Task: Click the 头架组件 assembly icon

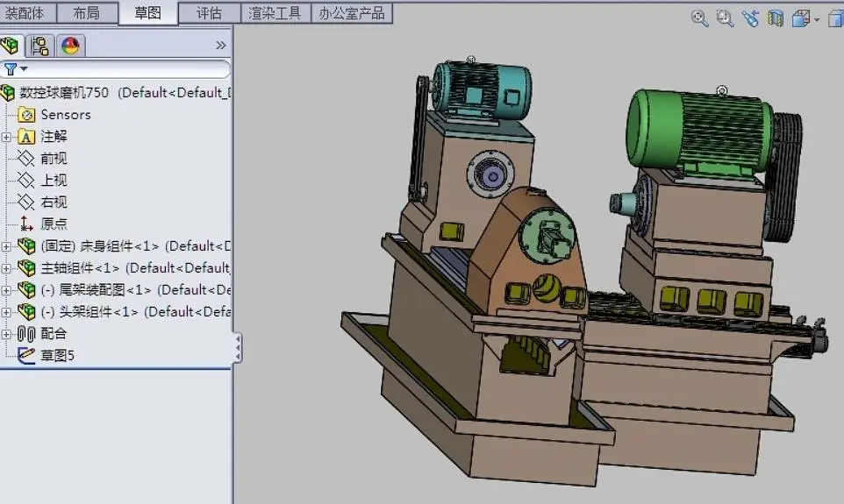Action: pos(26,311)
